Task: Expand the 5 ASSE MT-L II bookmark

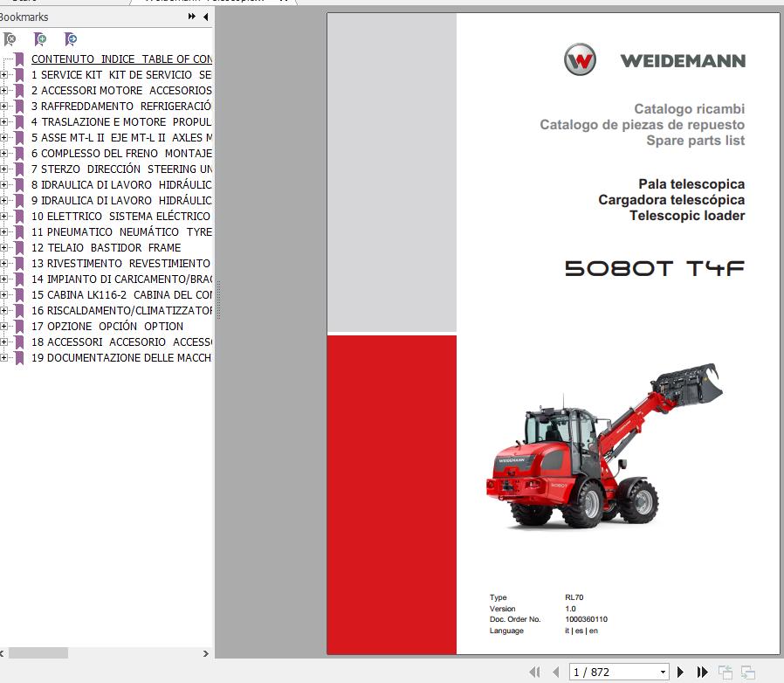Action: 4,138
